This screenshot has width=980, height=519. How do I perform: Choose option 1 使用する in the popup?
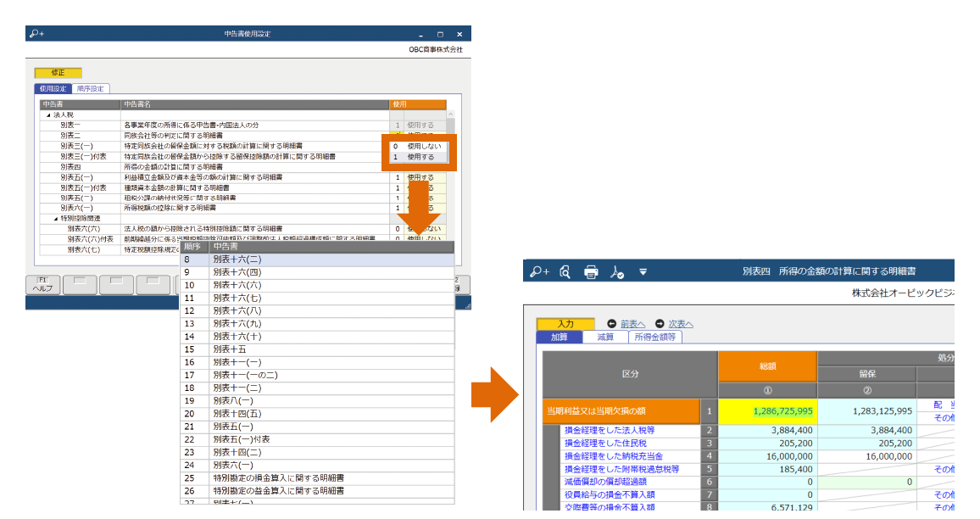point(420,157)
